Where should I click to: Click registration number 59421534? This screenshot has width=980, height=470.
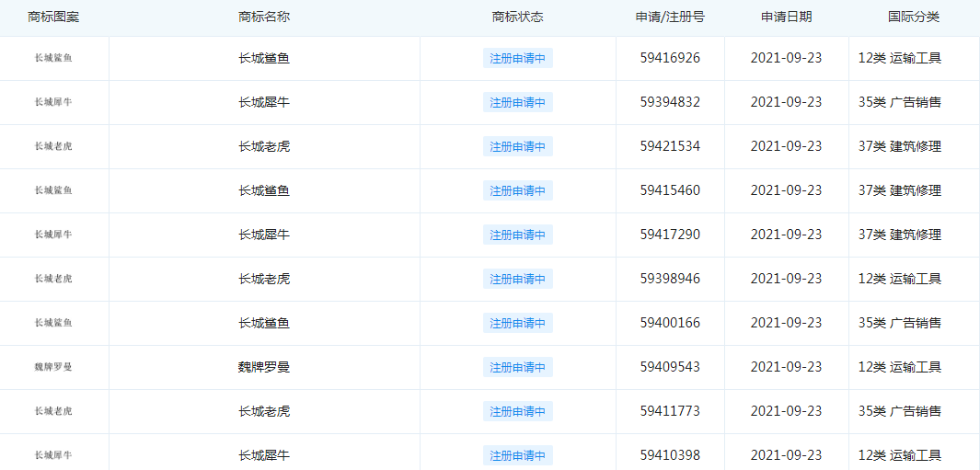coord(670,146)
